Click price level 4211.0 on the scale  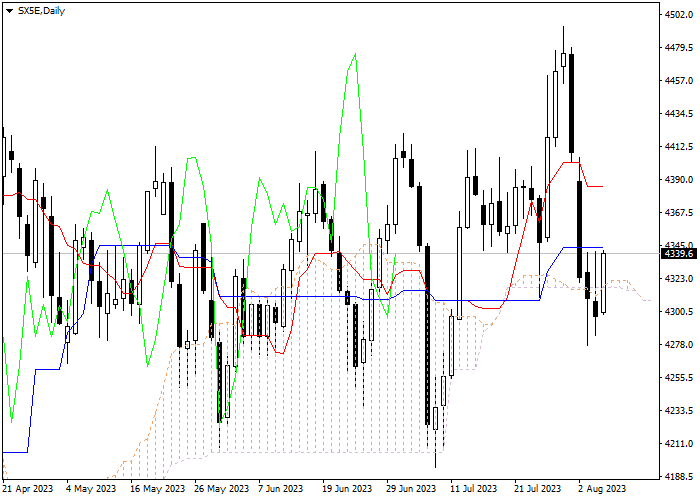[679, 444]
